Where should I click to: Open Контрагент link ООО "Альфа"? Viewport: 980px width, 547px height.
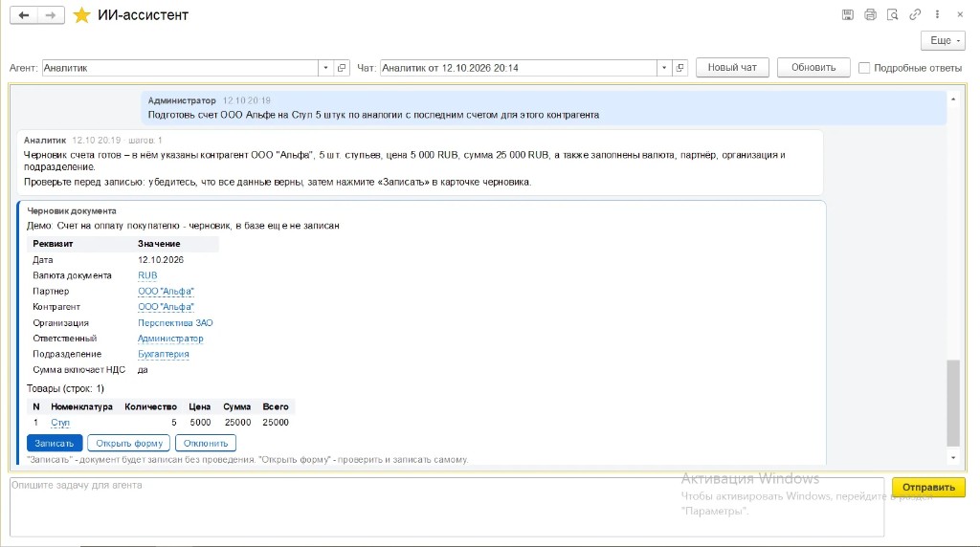point(166,307)
